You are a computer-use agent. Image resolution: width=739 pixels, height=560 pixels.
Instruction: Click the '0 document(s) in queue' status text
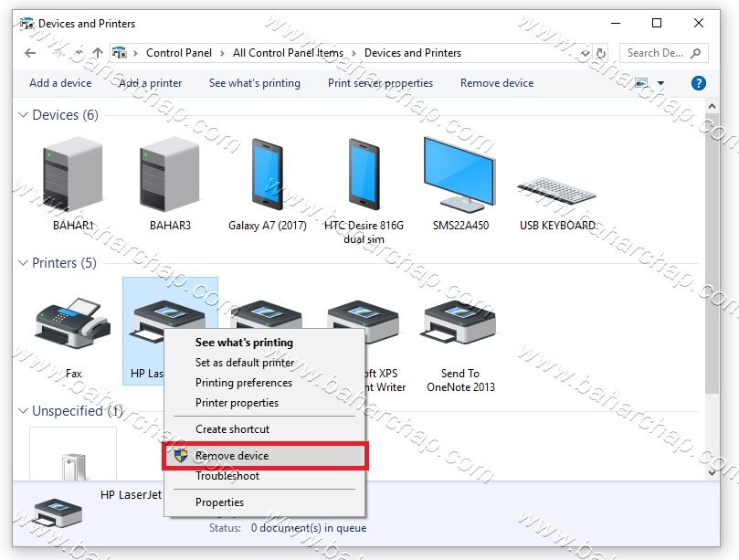(309, 528)
